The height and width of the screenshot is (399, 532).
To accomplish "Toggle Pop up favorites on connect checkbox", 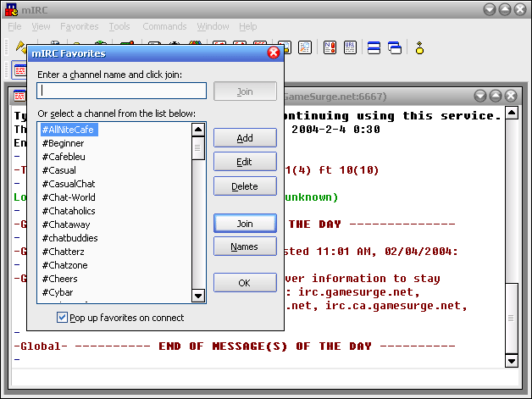I will pyautogui.click(x=62, y=317).
